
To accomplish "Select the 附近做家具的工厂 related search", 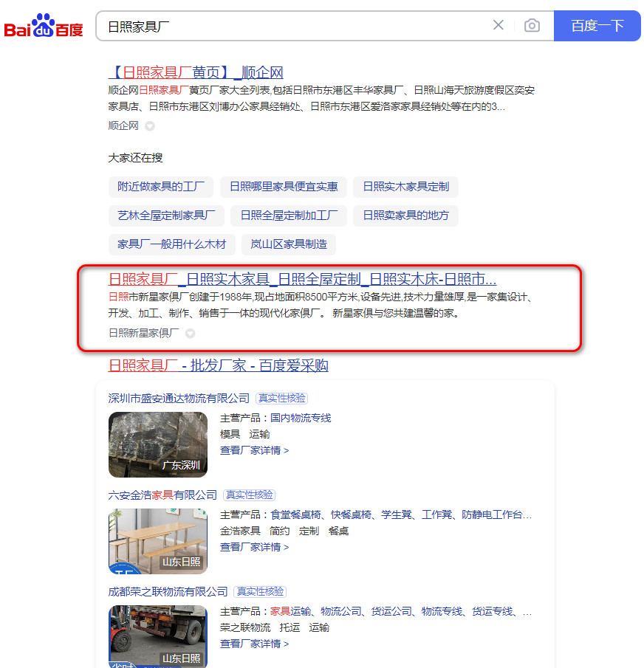I will 161,187.
